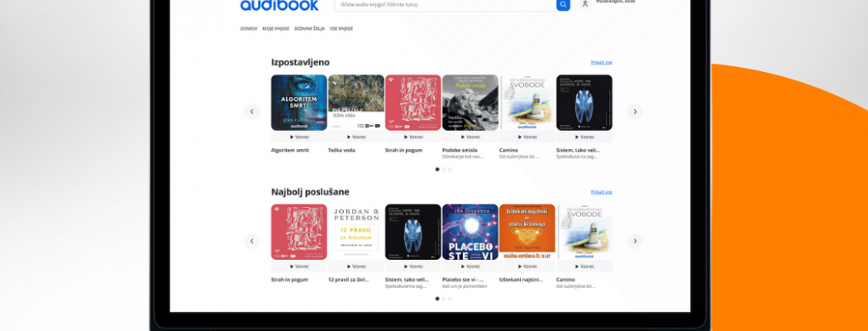868x331 pixels.
Task: Play Vzorec sample for Sistem in Najbolj poslušane
Action: 413,266
